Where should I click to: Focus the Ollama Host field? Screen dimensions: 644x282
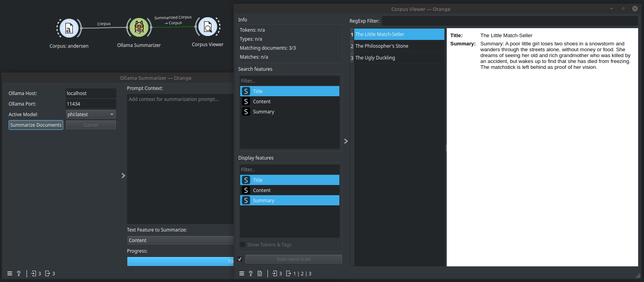point(91,93)
